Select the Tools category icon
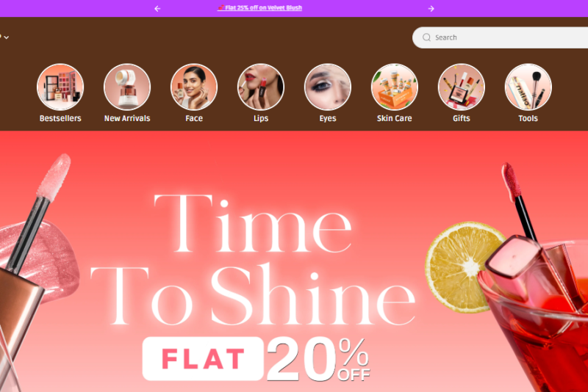The image size is (588, 392). coord(528,87)
